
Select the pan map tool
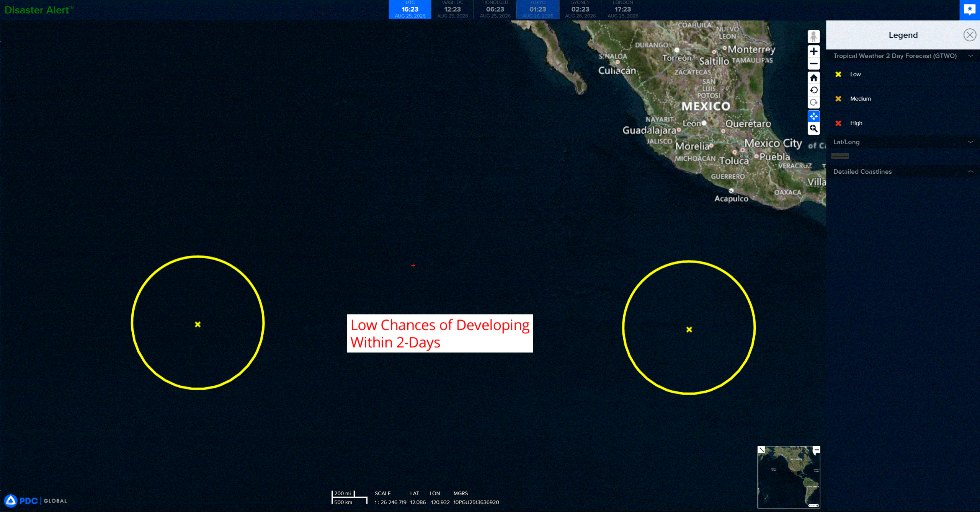(x=813, y=116)
